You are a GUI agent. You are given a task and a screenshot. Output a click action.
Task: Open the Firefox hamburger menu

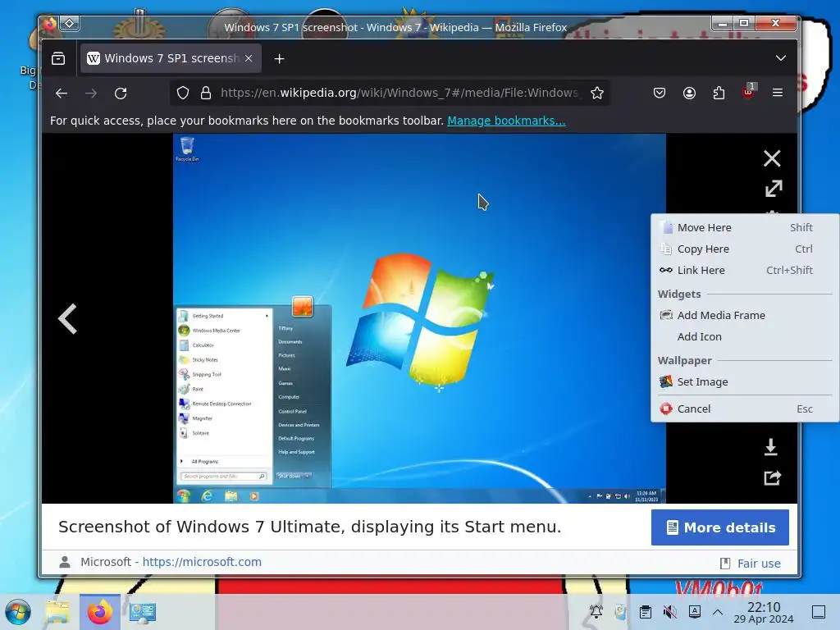point(778,93)
